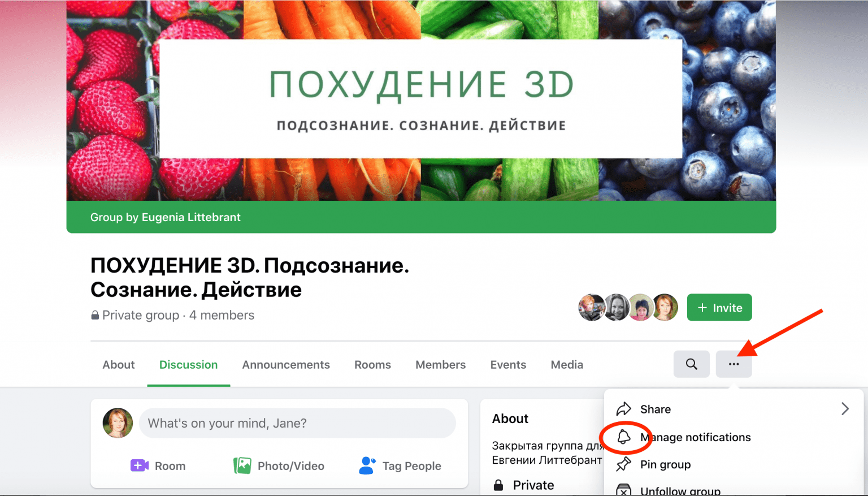868x496 pixels.
Task: Switch to the About tab
Action: click(x=119, y=365)
